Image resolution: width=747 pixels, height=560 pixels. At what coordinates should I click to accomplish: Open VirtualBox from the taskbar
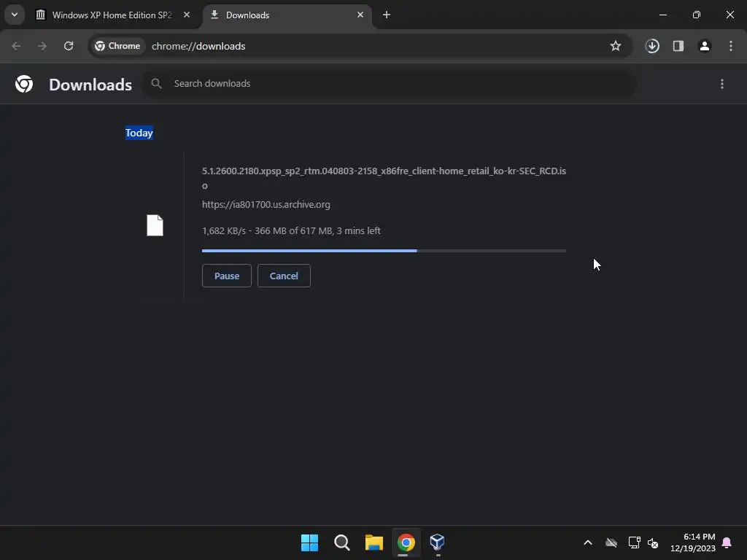coord(438,542)
